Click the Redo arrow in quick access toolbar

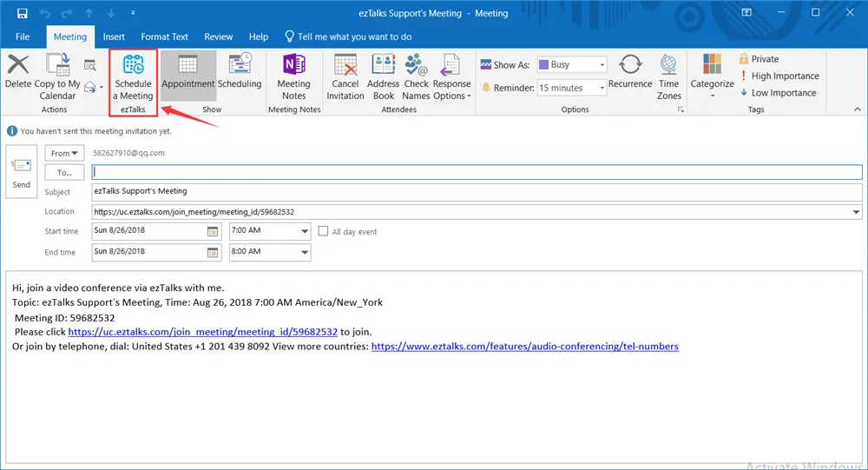(x=67, y=13)
